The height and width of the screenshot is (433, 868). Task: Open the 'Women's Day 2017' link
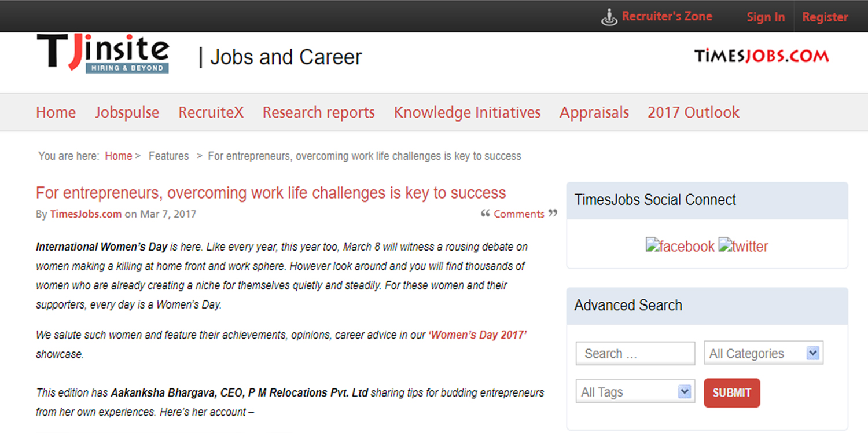coord(477,335)
